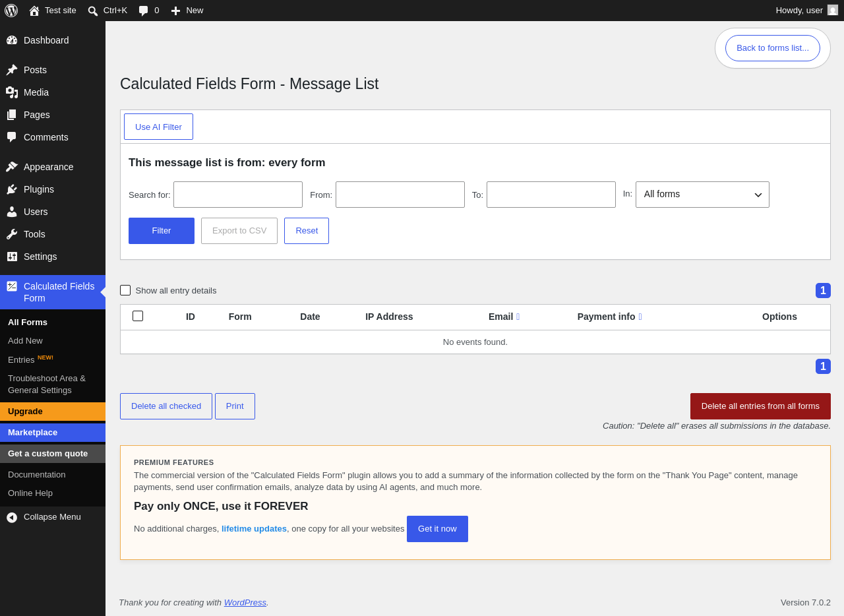Click the Collapse Menu arrow icon
The width and height of the screenshot is (844, 616).
coord(12,517)
